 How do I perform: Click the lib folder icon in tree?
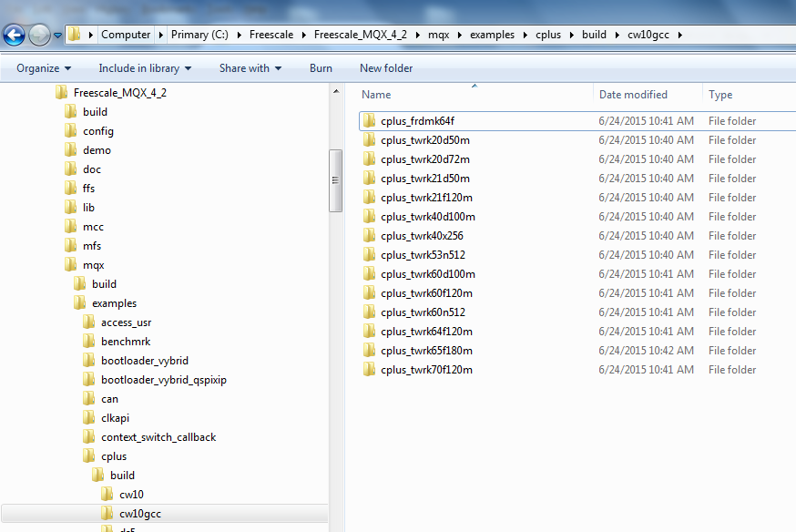point(70,208)
